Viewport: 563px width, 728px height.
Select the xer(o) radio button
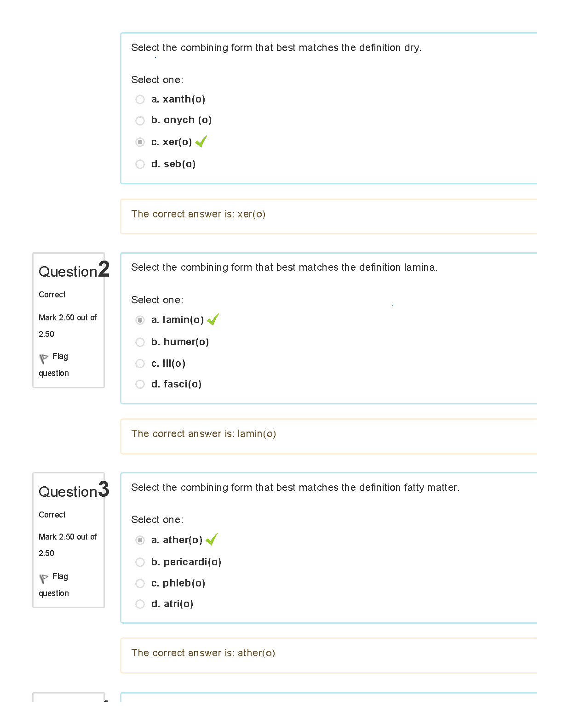140,142
